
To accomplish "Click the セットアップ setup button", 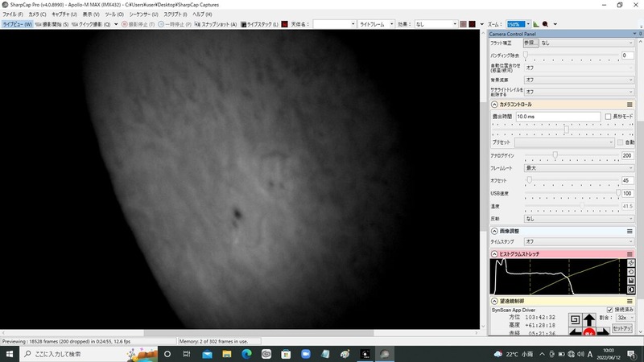I will coord(622,328).
